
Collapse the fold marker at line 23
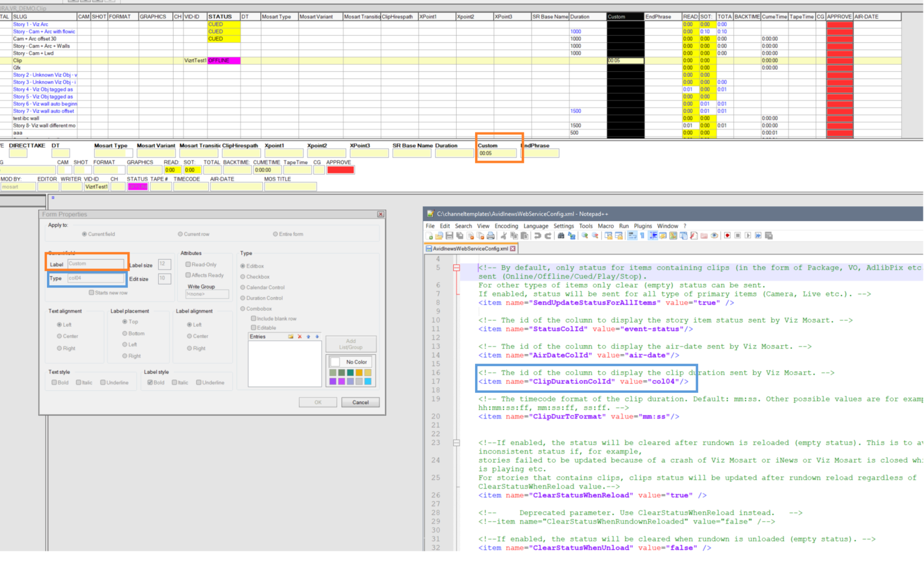coord(456,443)
